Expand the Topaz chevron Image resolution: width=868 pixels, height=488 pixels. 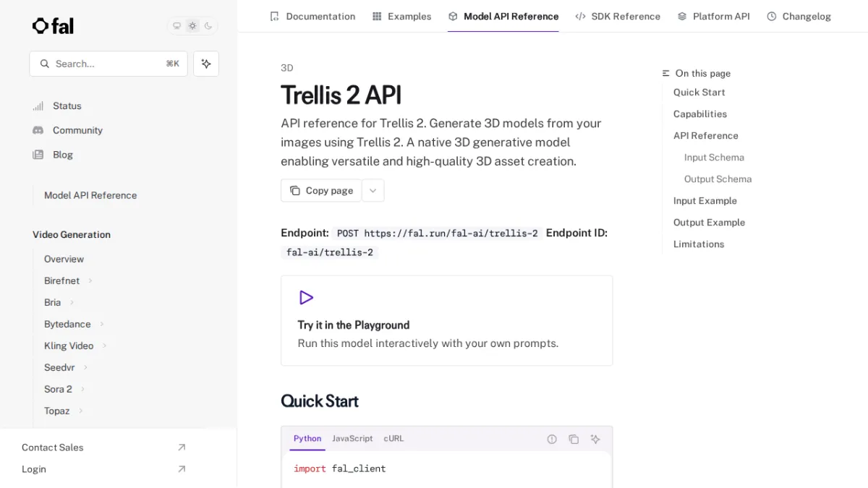[x=80, y=411]
